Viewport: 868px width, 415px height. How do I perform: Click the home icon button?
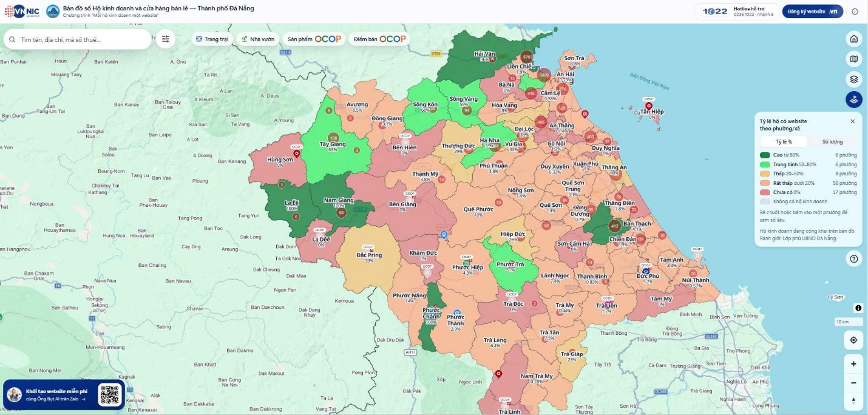853,39
